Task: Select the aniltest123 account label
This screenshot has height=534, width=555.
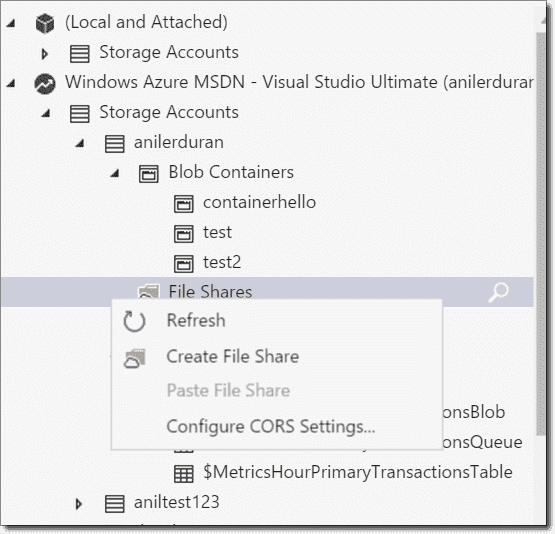Action: pos(177,502)
